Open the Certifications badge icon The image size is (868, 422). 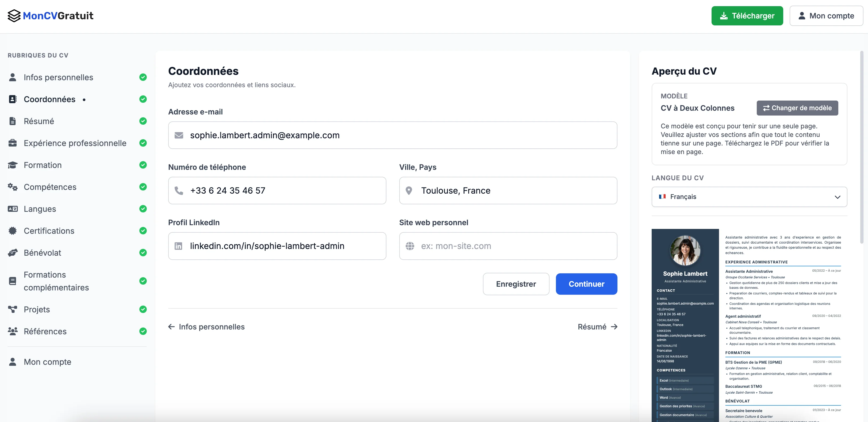13,231
